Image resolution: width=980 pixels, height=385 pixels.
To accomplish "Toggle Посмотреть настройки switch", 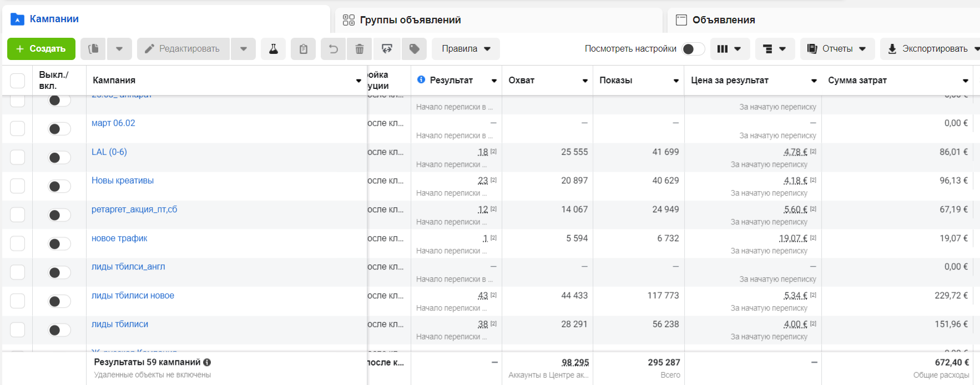I will click(693, 49).
